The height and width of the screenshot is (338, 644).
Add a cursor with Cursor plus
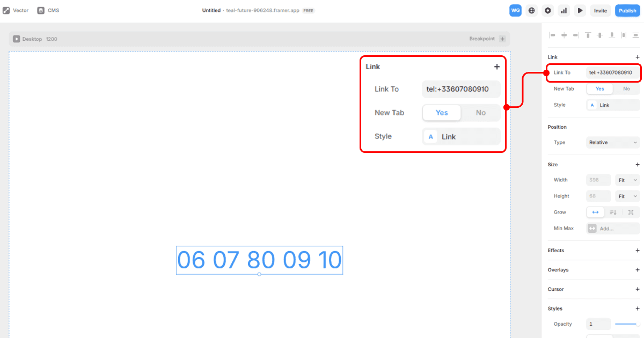click(x=638, y=289)
